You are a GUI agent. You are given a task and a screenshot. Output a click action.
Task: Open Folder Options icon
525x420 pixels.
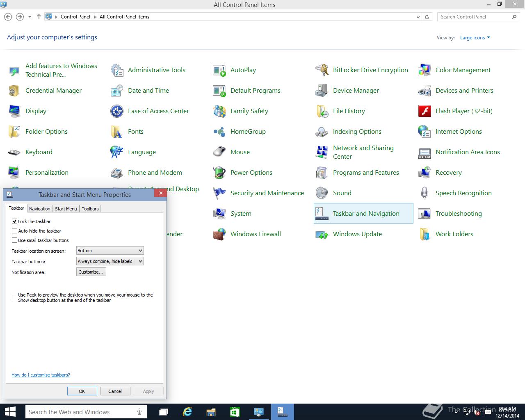pos(14,132)
